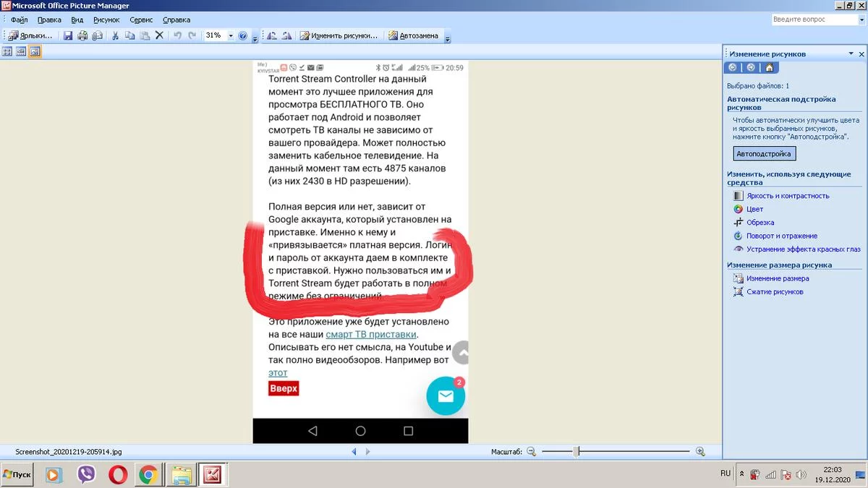Click the Пуск Start button
The height and width of the screenshot is (488, 868).
pos(17,474)
